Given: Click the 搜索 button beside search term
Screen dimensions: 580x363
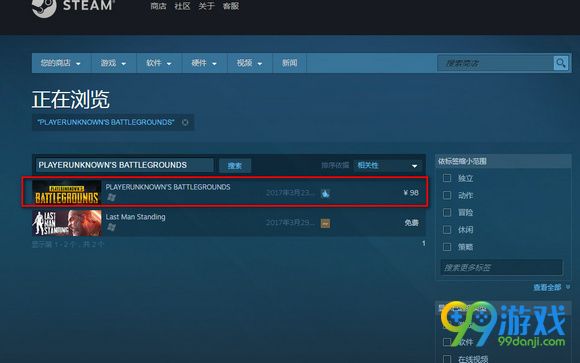Looking at the screenshot, I should [235, 165].
